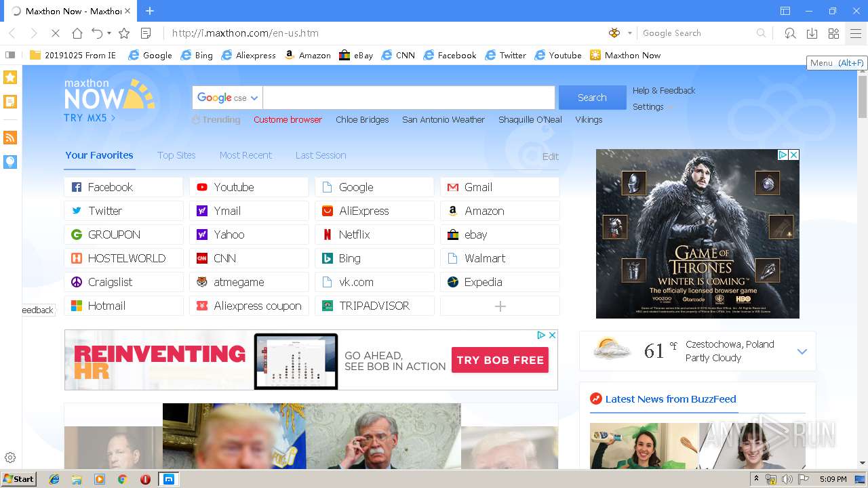
Task: Show hidden system tray icons
Action: tap(756, 479)
